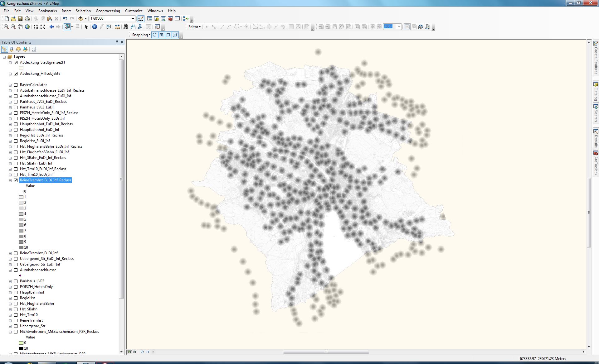Open the ArcToolbox window icon
This screenshot has width=599, height=364.
point(170,19)
